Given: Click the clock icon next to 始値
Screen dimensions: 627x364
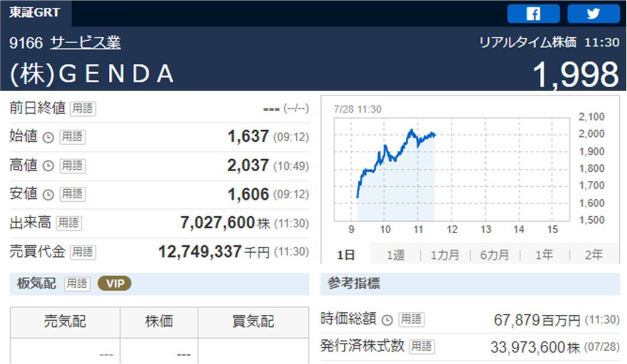Looking at the screenshot, I should (x=48, y=137).
